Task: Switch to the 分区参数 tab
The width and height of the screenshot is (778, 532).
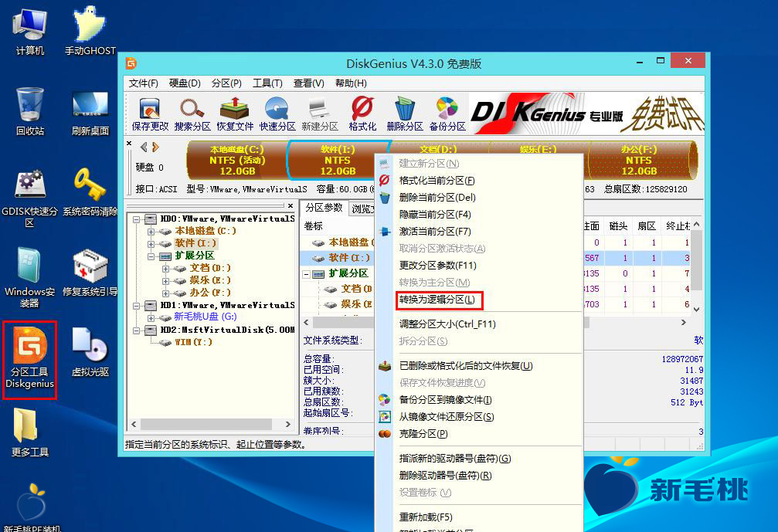Action: click(324, 208)
